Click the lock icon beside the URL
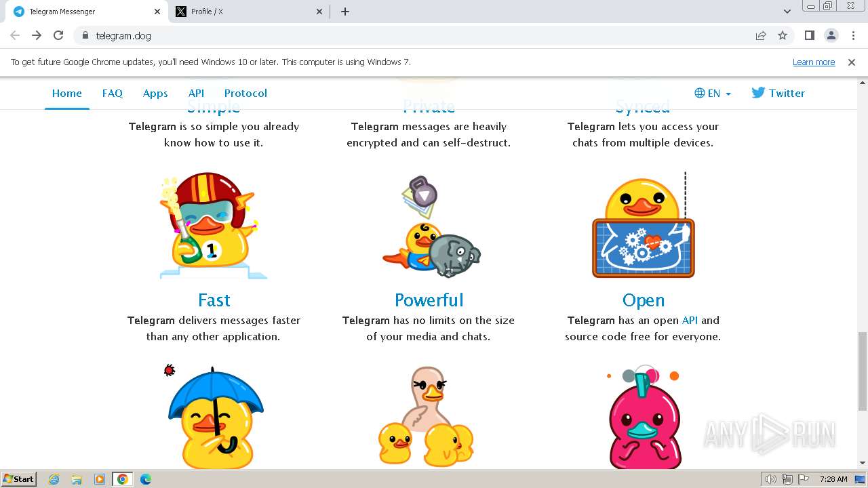The image size is (868, 488). [x=85, y=35]
